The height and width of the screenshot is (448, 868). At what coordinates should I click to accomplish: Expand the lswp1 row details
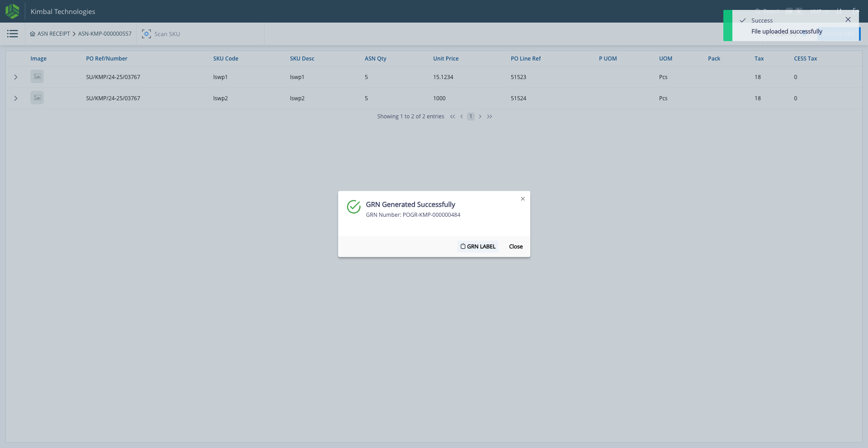(16, 77)
